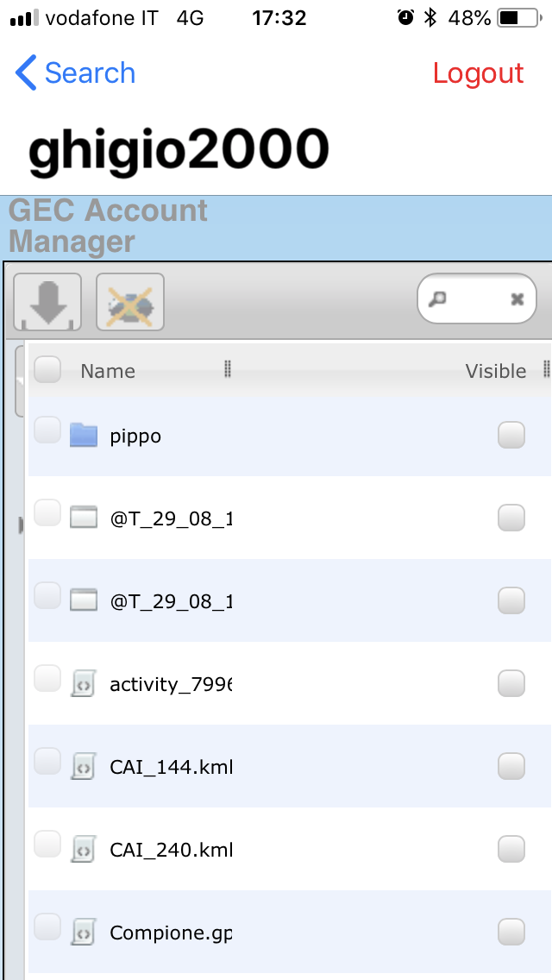Click the delete selected files toolbar icon
552x980 pixels.
tap(129, 301)
